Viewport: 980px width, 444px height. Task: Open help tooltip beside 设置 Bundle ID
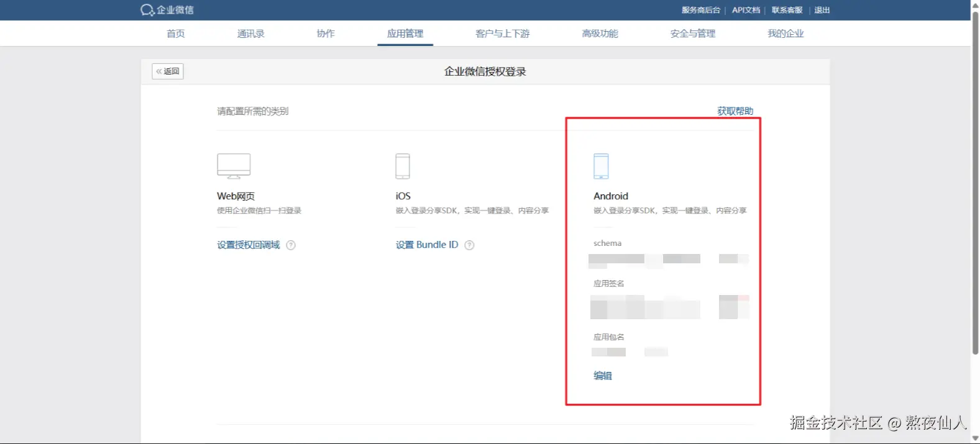(470, 245)
